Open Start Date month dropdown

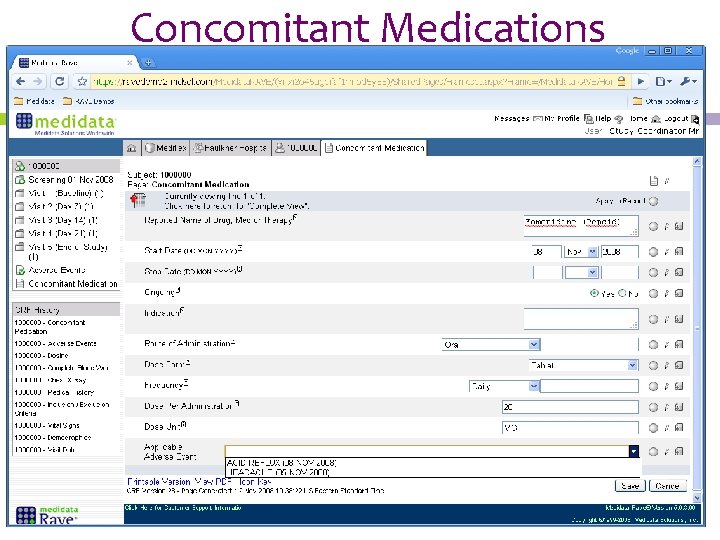click(581, 252)
